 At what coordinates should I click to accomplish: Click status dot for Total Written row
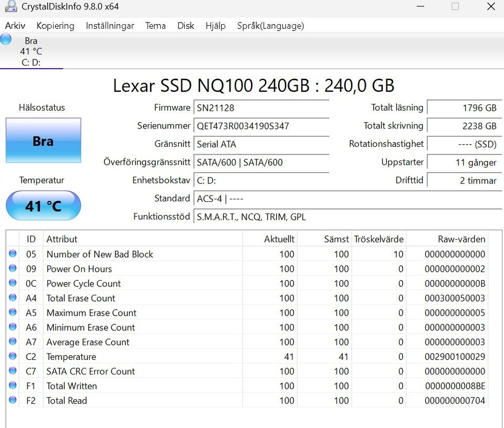click(13, 386)
